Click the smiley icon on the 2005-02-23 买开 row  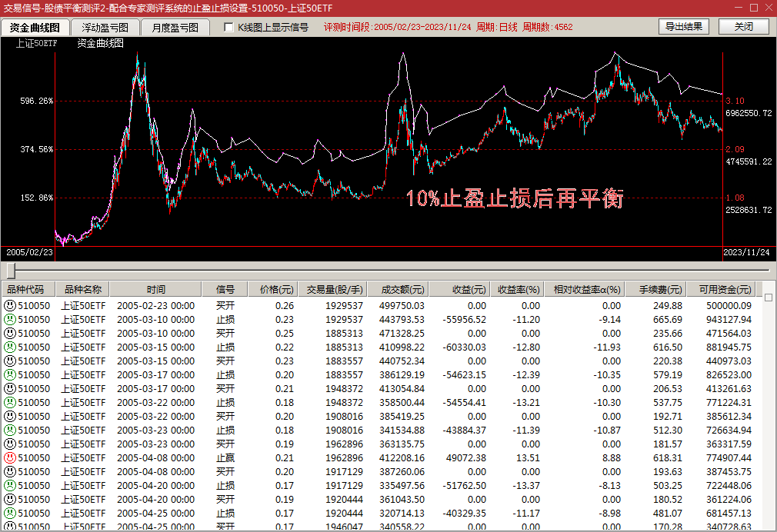tap(10, 306)
